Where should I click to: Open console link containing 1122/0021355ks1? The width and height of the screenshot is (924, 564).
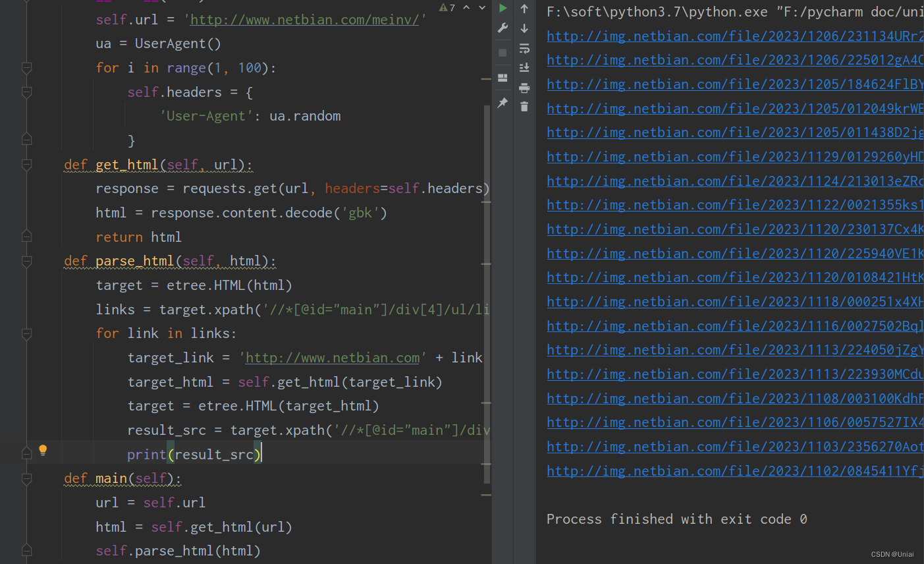pyautogui.click(x=735, y=205)
